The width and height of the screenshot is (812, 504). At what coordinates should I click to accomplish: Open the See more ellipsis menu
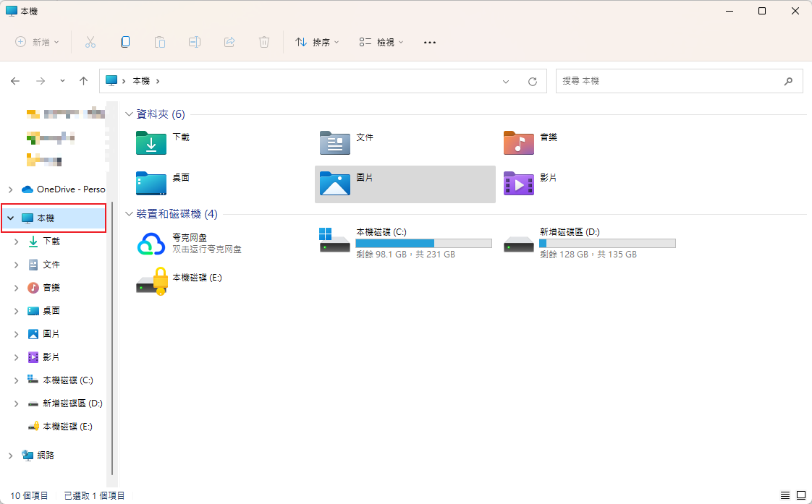[x=430, y=42]
